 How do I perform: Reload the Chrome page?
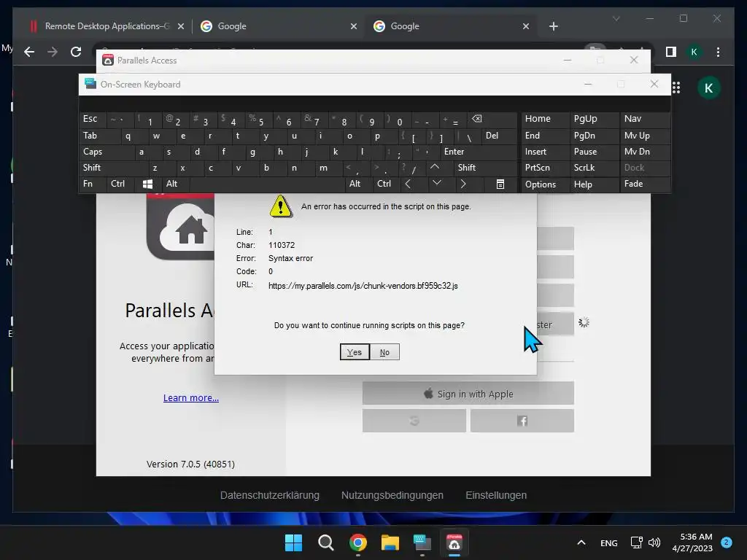pyautogui.click(x=76, y=52)
